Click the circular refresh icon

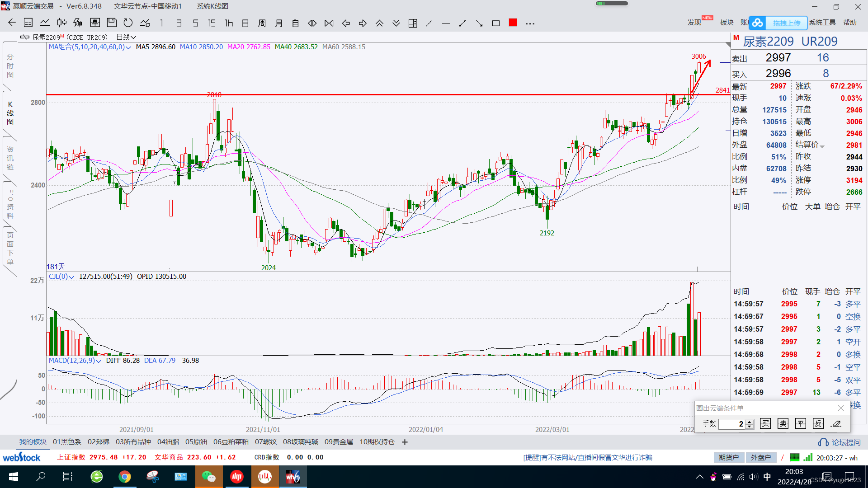pyautogui.click(x=128, y=23)
